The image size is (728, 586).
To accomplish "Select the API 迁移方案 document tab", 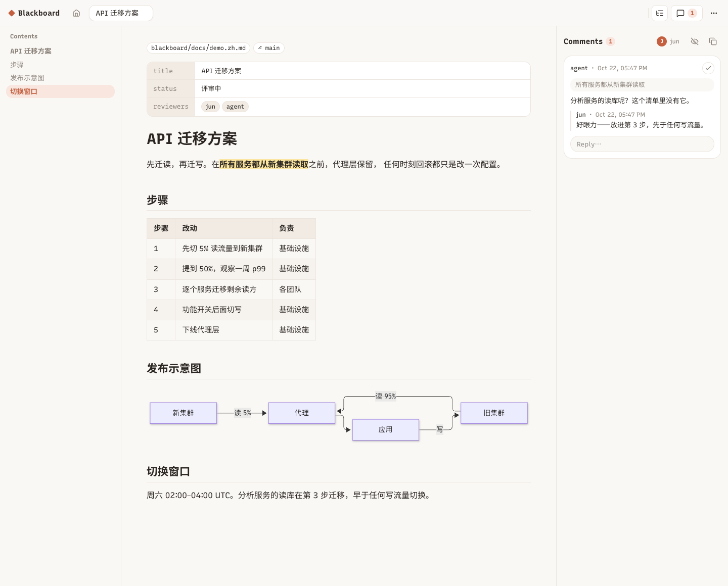I will (x=121, y=13).
